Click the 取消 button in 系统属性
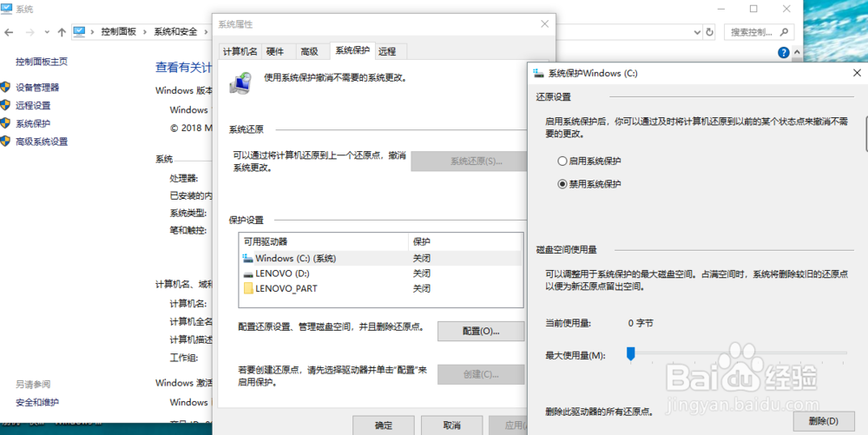This screenshot has height=435, width=868. click(451, 425)
